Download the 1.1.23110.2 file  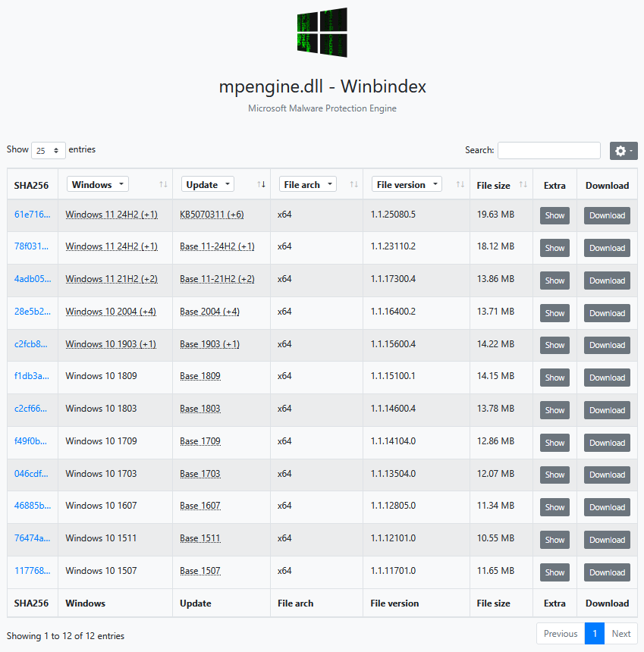coord(607,248)
